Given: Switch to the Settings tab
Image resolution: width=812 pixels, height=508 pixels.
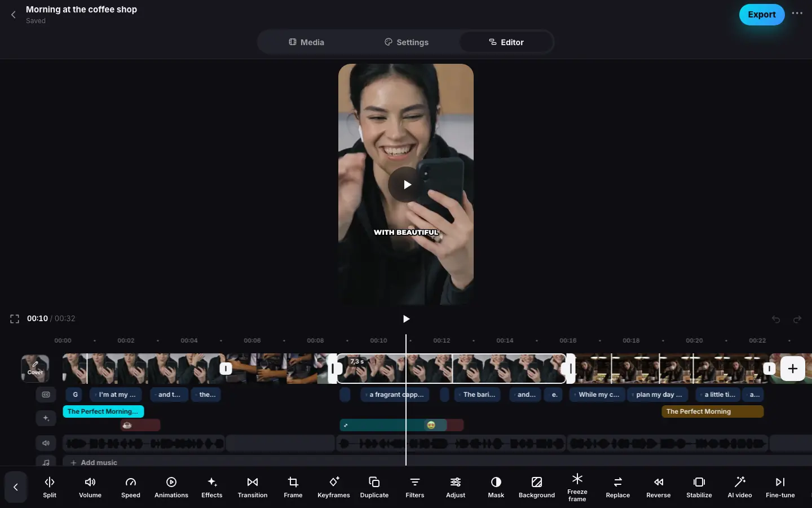Looking at the screenshot, I should [407, 42].
